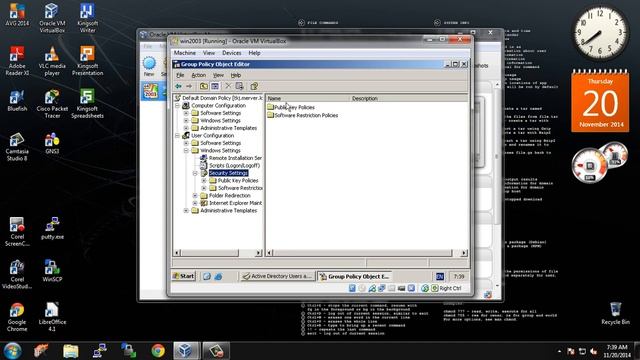Open the Recycle Bin
Image resolution: width=640 pixels, height=360 pixels.
[616, 313]
